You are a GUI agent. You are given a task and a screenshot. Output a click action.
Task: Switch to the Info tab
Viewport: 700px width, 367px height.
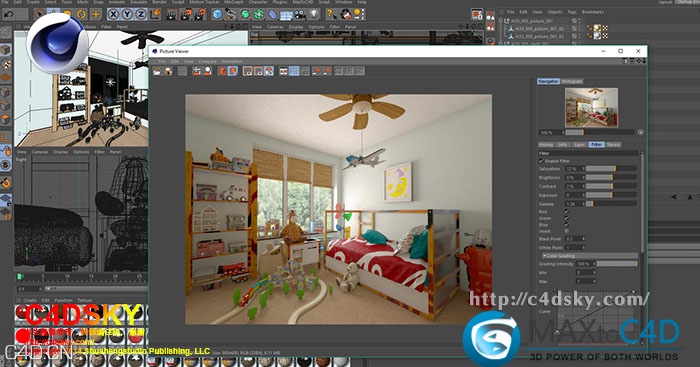click(x=562, y=145)
